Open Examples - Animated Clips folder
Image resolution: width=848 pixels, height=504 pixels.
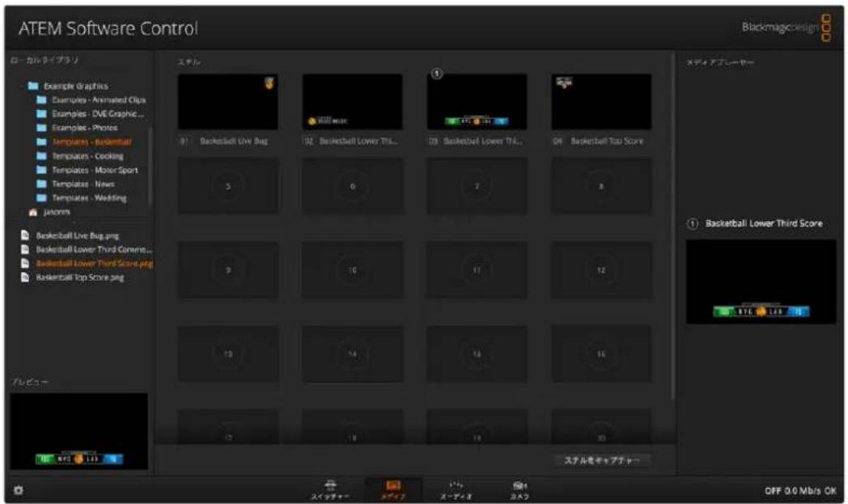[x=99, y=100]
